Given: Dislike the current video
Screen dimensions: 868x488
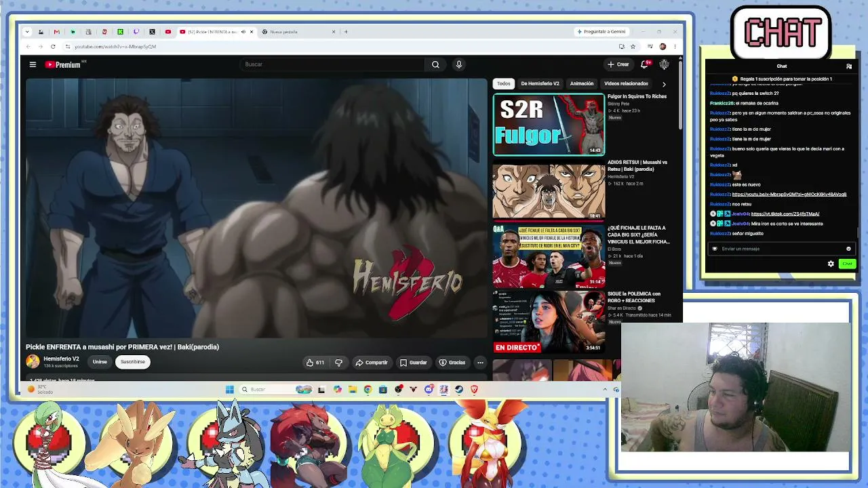Looking at the screenshot, I should [338, 363].
